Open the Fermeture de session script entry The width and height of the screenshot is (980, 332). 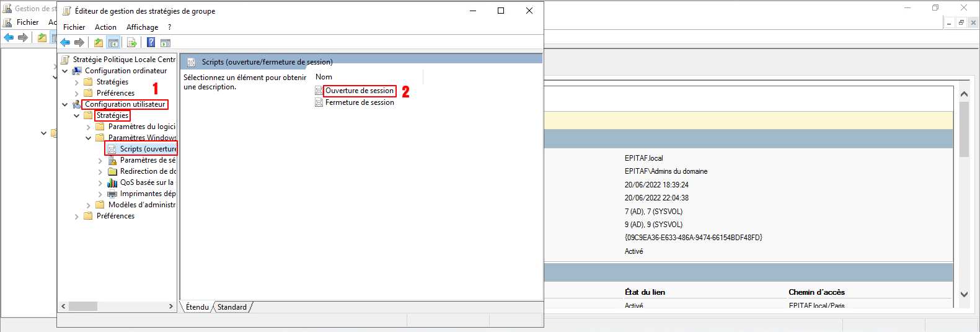coord(360,102)
